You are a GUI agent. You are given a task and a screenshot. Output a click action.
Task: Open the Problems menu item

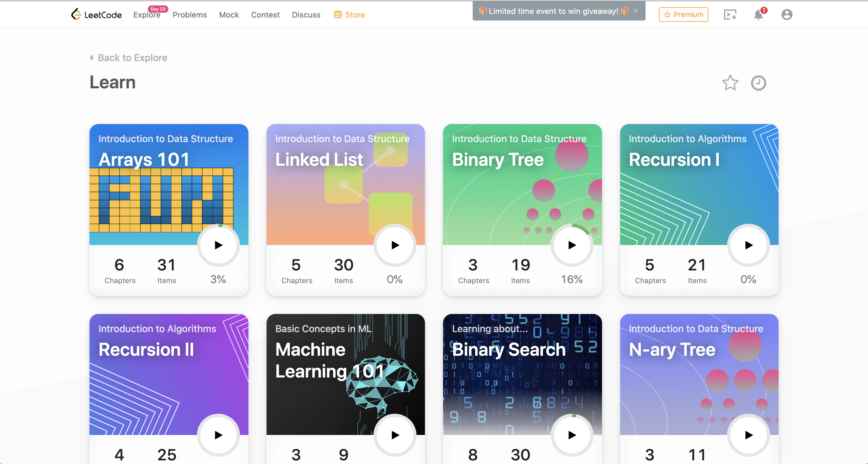tap(189, 15)
